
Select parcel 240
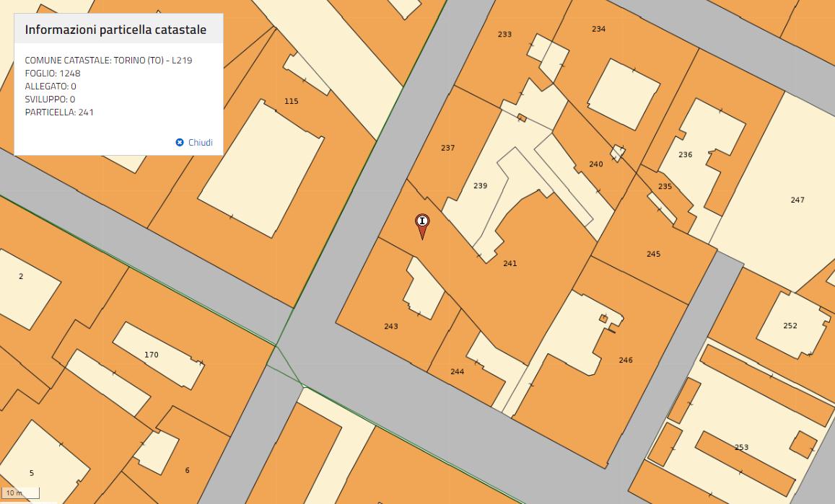[x=595, y=164]
